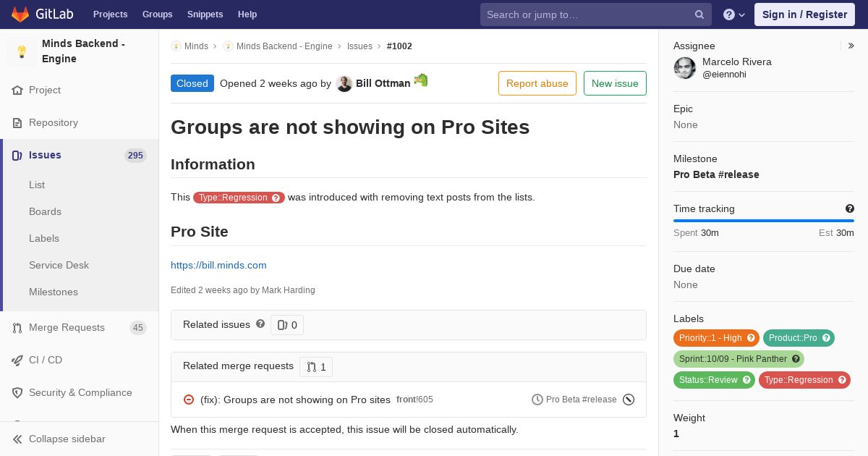Click the Type::Regression label in description
This screenshot has height=456, width=868.
pos(239,198)
